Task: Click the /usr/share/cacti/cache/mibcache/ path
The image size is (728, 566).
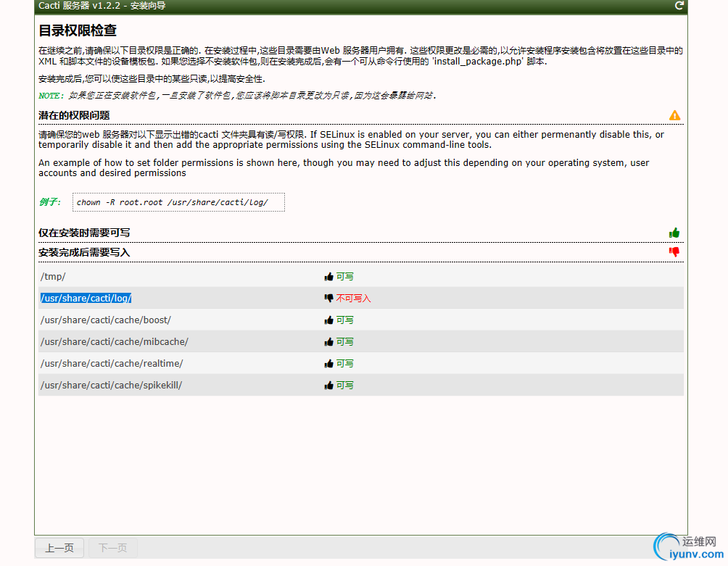Action: (x=115, y=342)
